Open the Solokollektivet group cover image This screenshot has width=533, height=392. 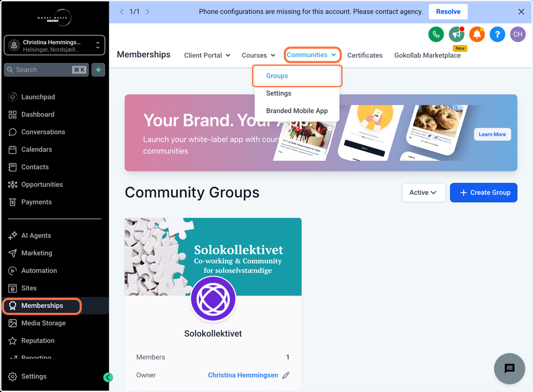click(x=213, y=257)
